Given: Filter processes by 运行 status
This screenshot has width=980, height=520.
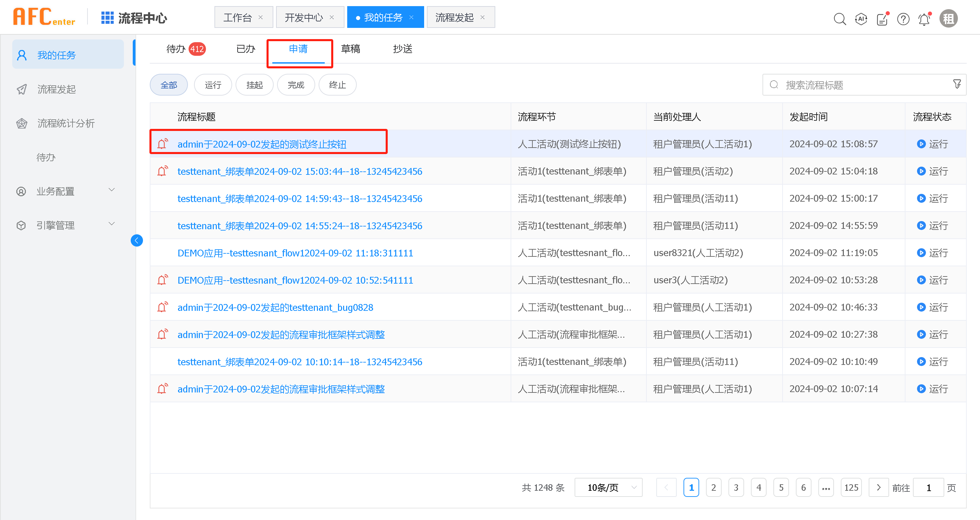Looking at the screenshot, I should point(213,84).
